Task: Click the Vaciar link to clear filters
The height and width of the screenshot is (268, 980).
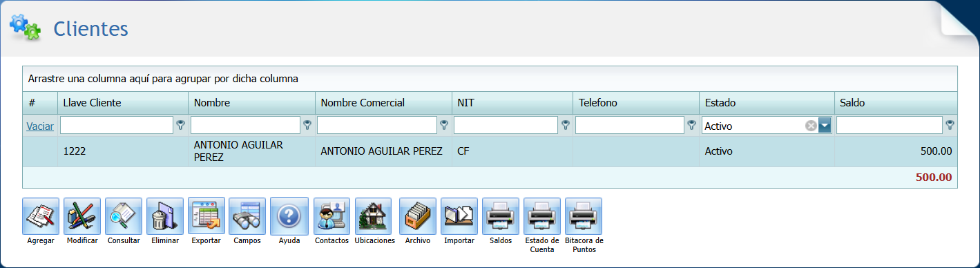Action: (x=40, y=126)
